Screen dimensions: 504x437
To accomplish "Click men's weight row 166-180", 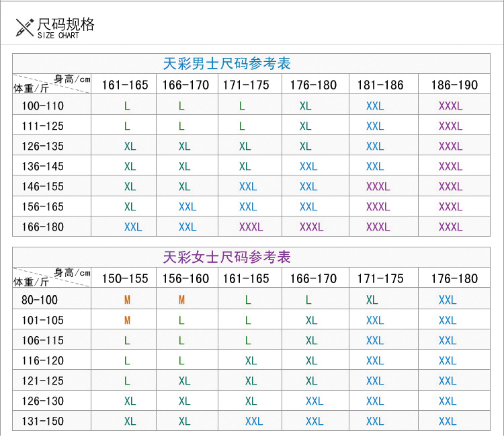I will pos(43,227).
